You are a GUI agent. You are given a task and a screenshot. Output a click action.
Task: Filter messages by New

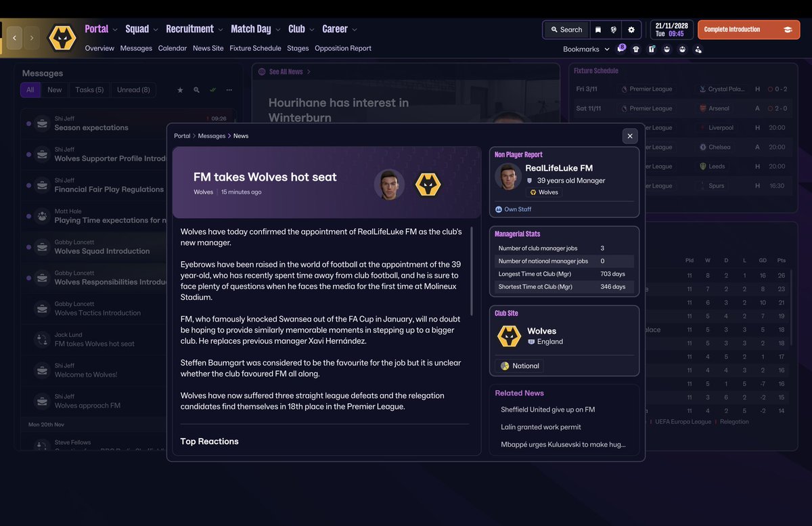(x=55, y=90)
